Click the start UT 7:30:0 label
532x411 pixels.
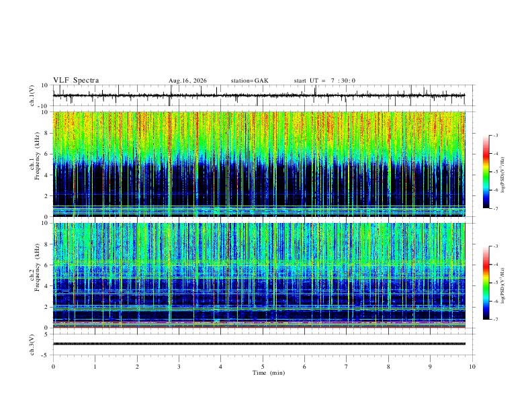point(324,81)
